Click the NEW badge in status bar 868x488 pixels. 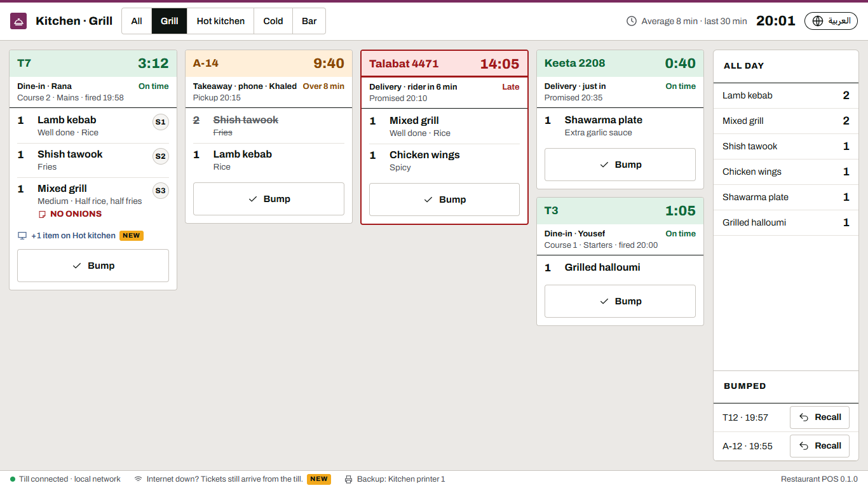(x=319, y=479)
